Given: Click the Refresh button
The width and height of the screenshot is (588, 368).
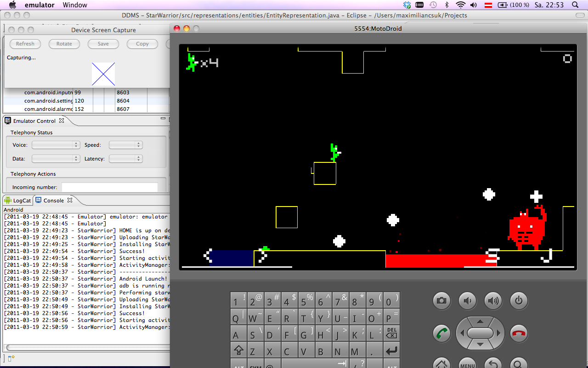Looking at the screenshot, I should tap(25, 44).
